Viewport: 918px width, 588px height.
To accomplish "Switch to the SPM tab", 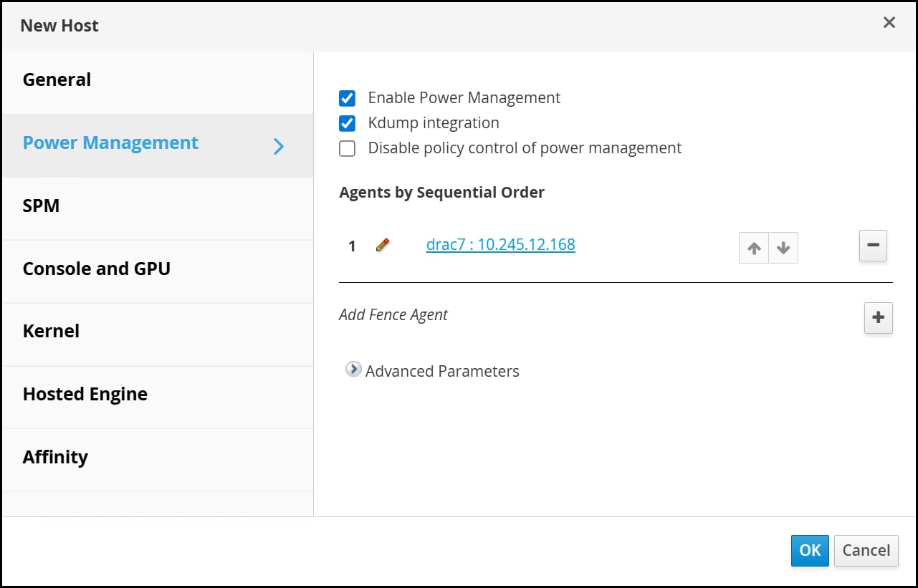I will pyautogui.click(x=158, y=208).
